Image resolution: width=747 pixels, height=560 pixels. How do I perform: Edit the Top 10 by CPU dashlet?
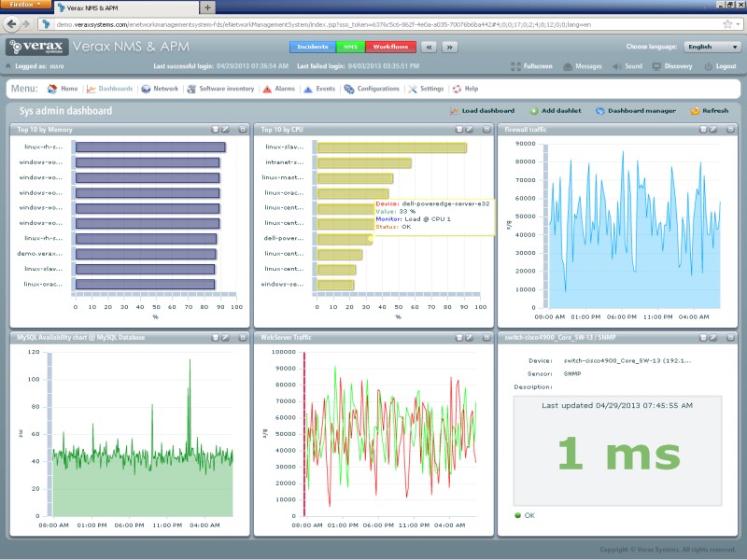tap(470, 129)
